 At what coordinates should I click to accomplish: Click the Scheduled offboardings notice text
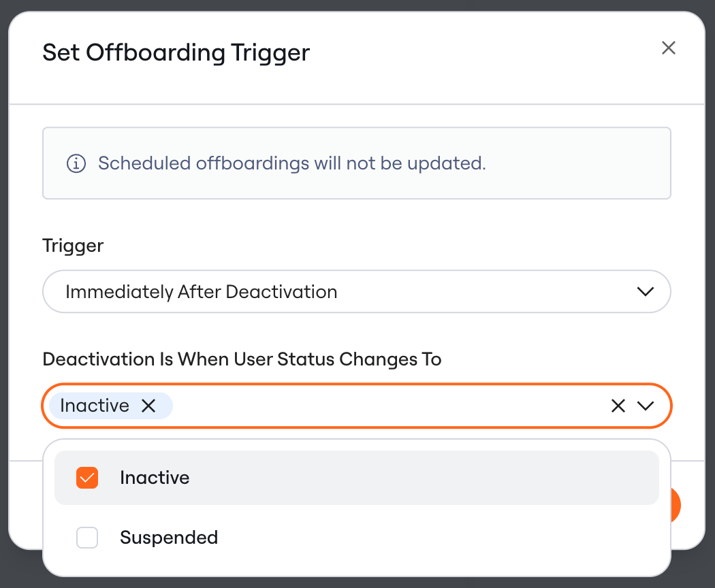tap(292, 163)
